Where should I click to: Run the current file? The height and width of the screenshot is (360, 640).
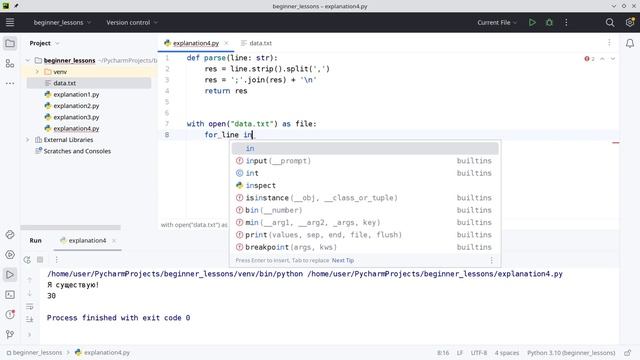[x=532, y=22]
